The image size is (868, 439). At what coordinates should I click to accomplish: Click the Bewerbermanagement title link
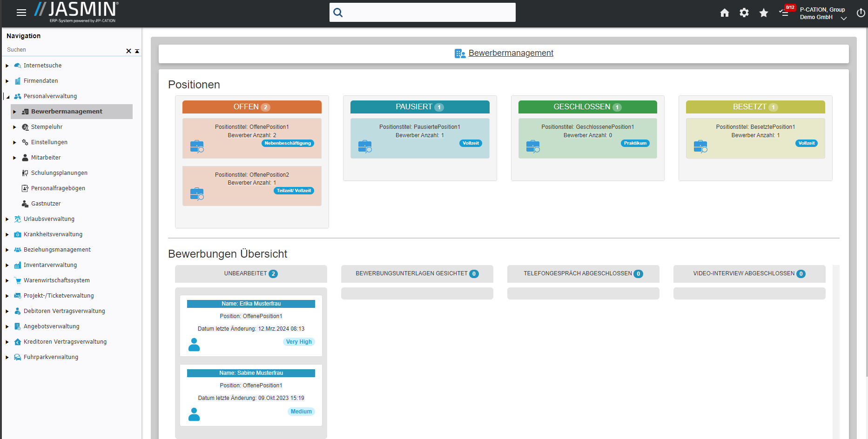[511, 53]
